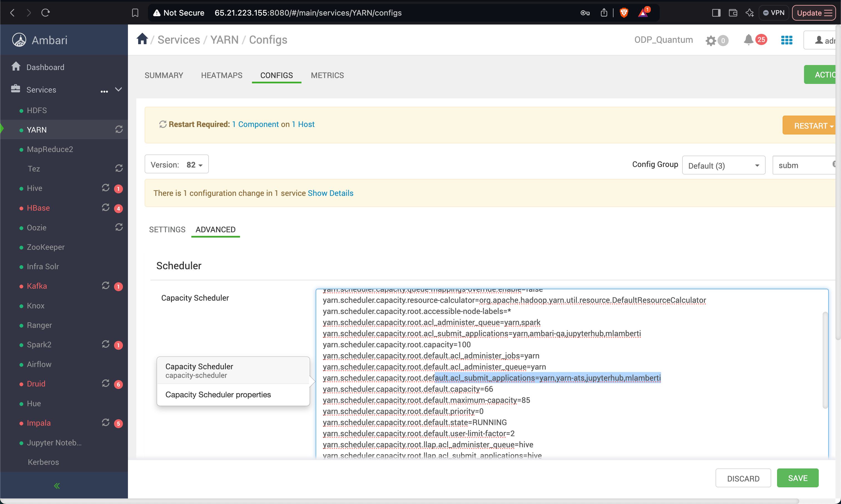Click Druid restart-required refresh icon
Viewport: 841px width, 504px height.
[x=106, y=383]
